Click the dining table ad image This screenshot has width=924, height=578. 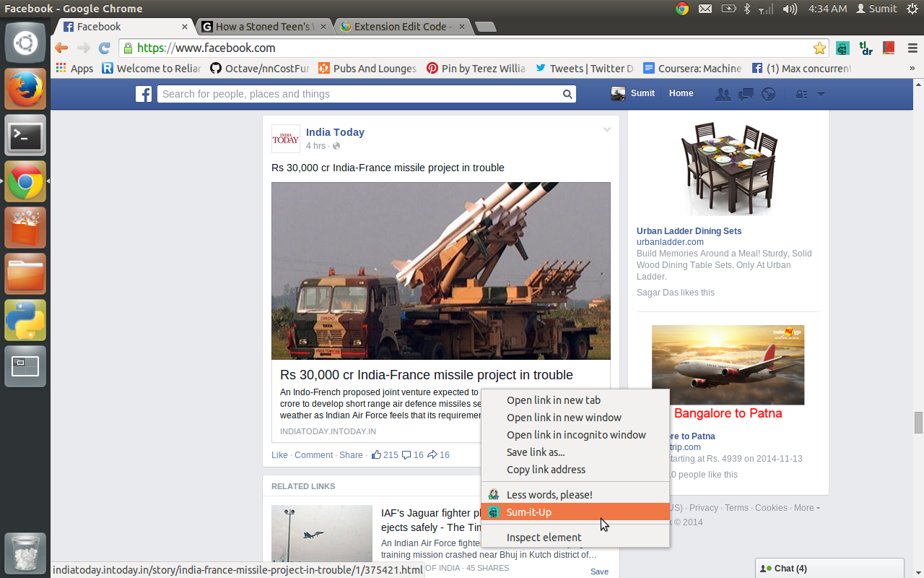click(x=728, y=168)
